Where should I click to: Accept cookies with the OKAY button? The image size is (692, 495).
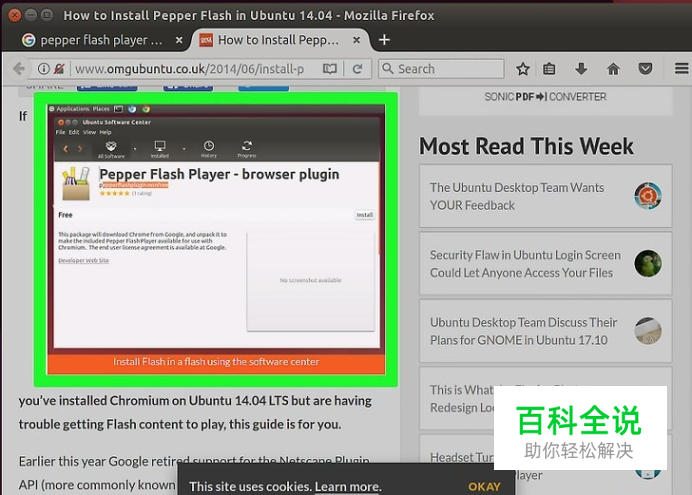click(x=484, y=487)
